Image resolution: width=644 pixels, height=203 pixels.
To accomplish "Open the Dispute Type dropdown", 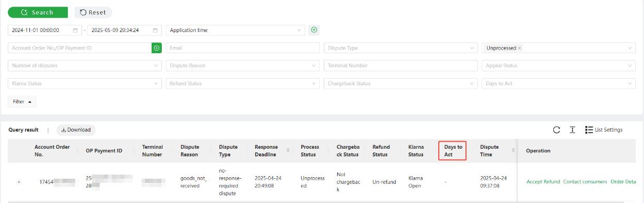I will point(401,48).
